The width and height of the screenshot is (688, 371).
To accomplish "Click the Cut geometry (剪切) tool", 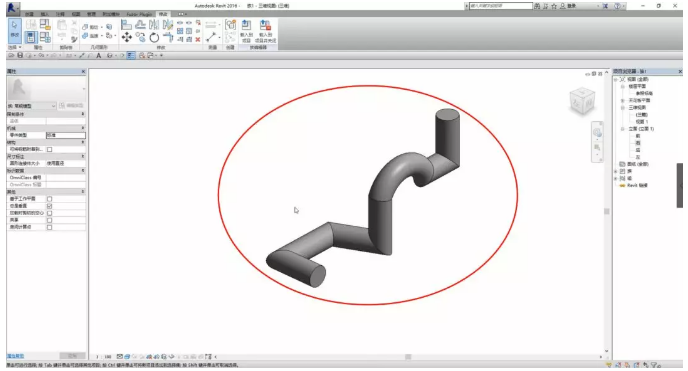I will click(91, 27).
